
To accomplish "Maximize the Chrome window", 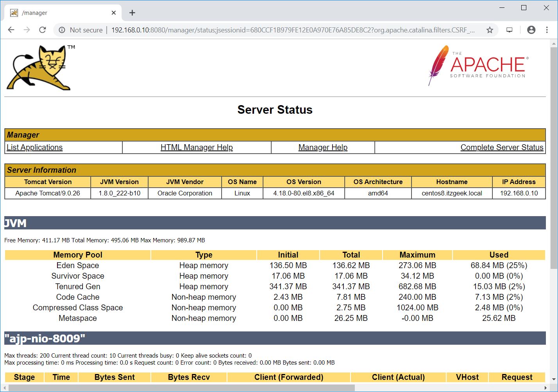I will [524, 8].
